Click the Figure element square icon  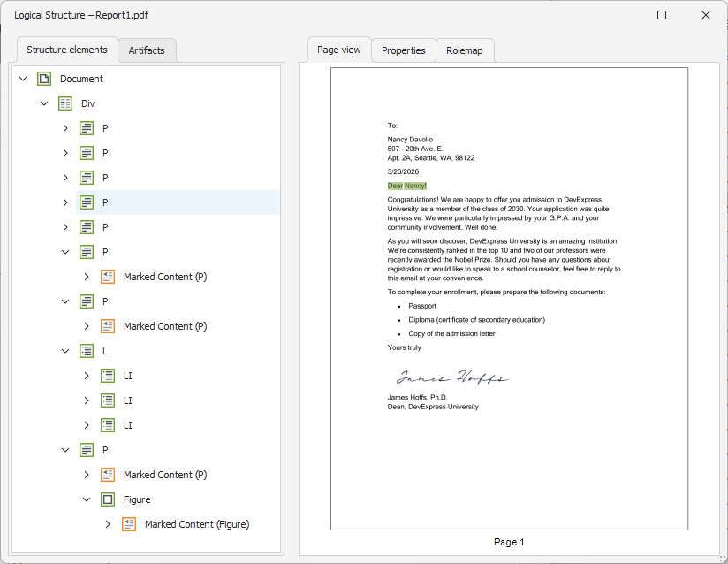click(x=108, y=499)
